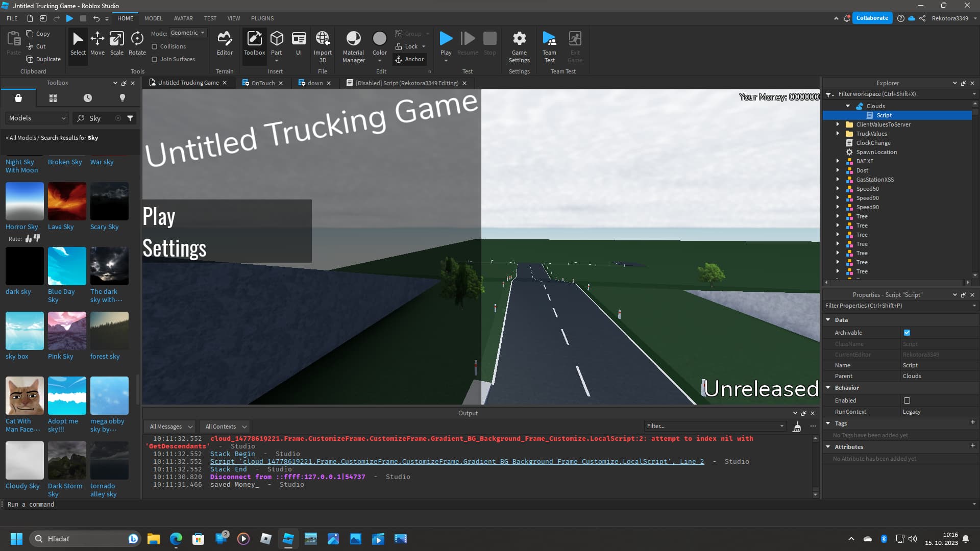Image resolution: width=980 pixels, height=551 pixels.
Task: Open the FILE menu
Action: [12, 18]
